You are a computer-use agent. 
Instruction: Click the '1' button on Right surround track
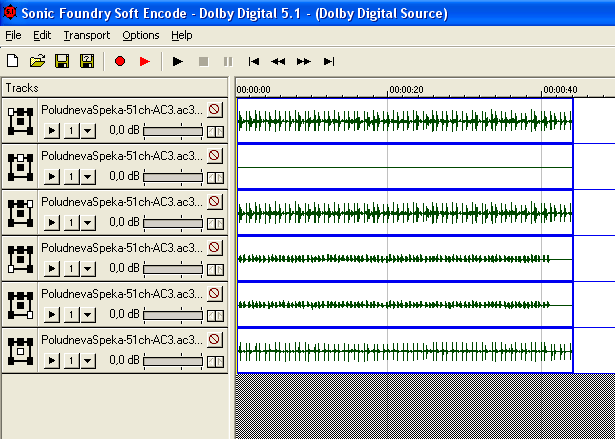71,314
